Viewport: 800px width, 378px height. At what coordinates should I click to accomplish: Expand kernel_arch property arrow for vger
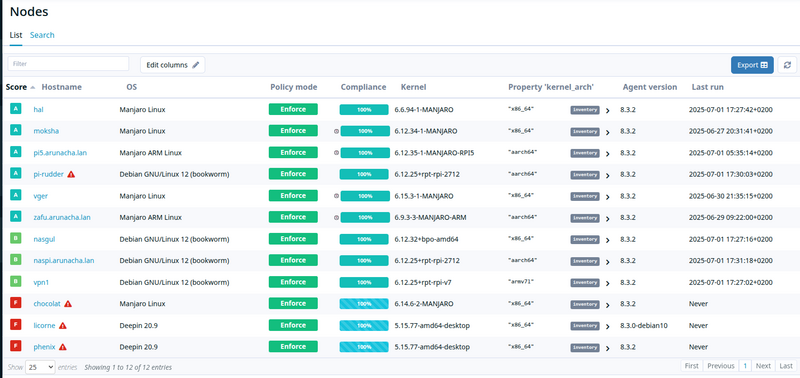point(607,197)
